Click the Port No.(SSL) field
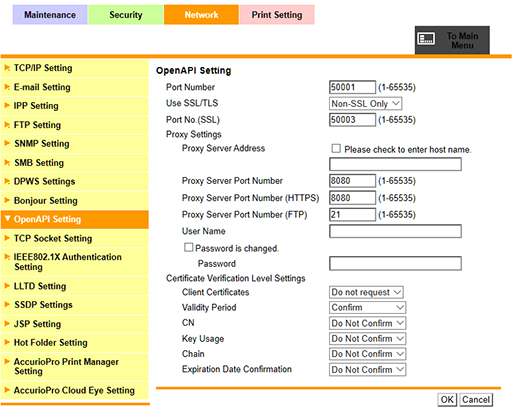Image resolution: width=517 pixels, height=410 pixels. (352, 120)
